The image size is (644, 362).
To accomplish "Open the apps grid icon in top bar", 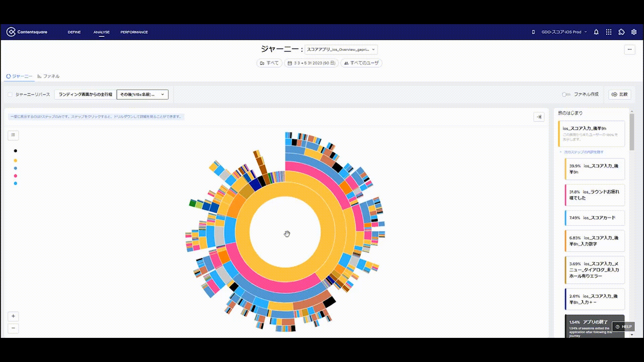I will 609,32.
